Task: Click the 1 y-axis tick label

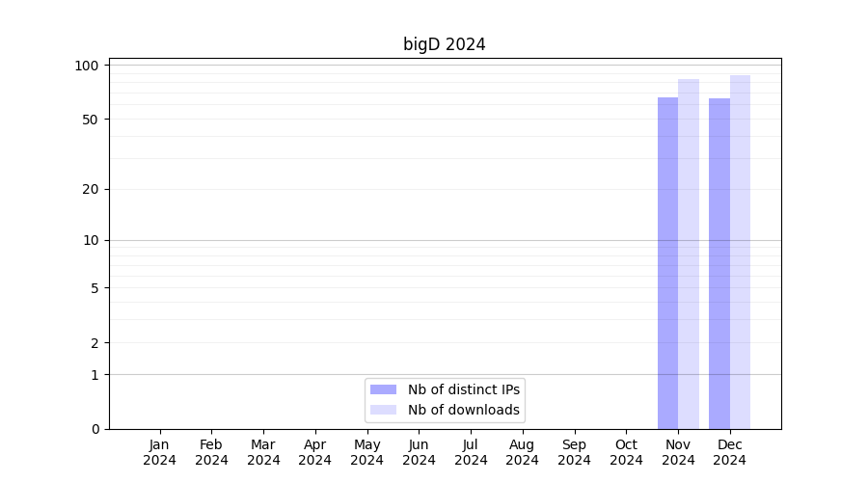Action: point(95,374)
